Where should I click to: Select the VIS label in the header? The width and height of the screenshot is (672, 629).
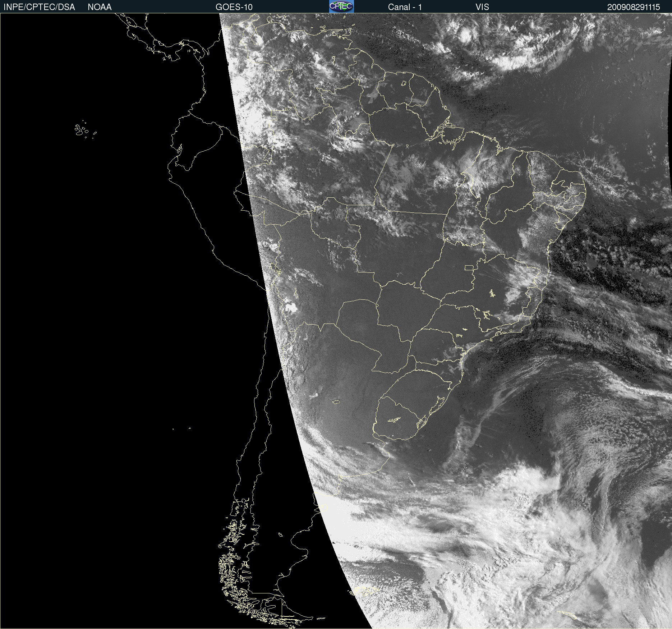tap(482, 7)
